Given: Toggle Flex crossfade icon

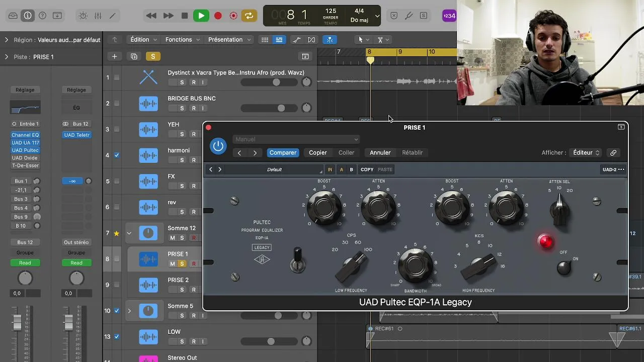Looking at the screenshot, I should pos(311,40).
